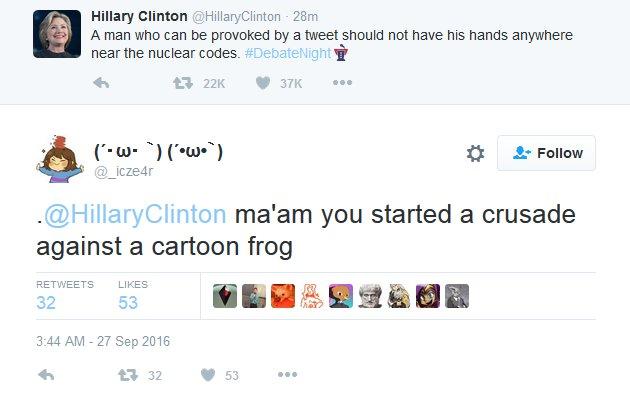Open the #DebateNight hashtag link
The image size is (630, 406).
tap(288, 53)
